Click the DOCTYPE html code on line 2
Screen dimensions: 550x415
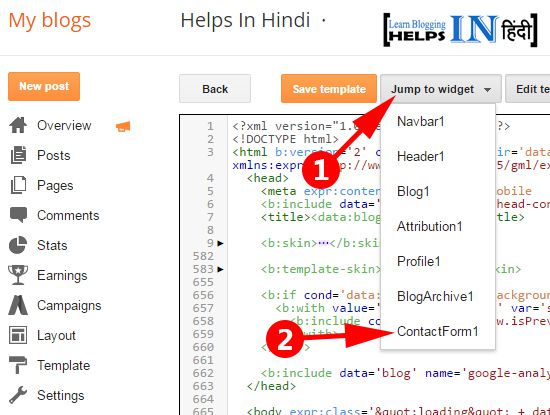pyautogui.click(x=285, y=139)
